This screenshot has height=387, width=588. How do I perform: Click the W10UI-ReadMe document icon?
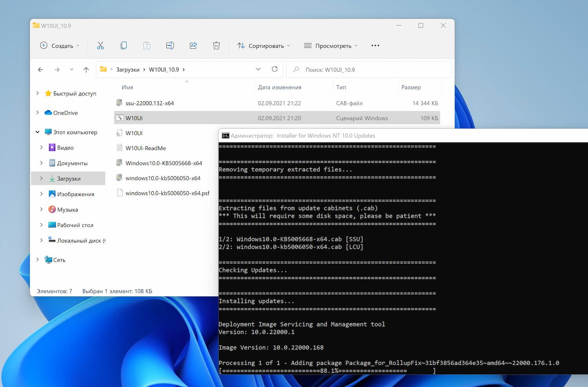[x=120, y=148]
